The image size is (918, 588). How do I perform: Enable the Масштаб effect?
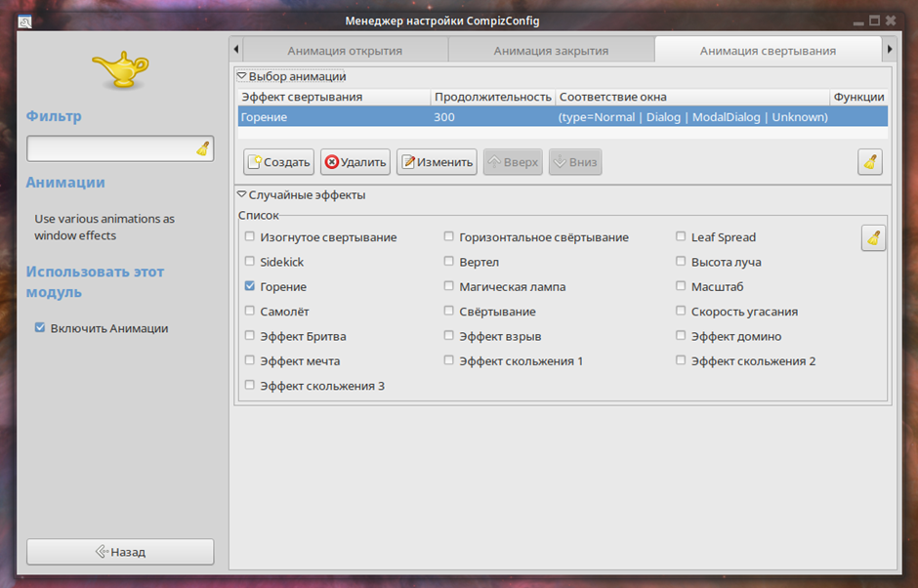(x=681, y=286)
